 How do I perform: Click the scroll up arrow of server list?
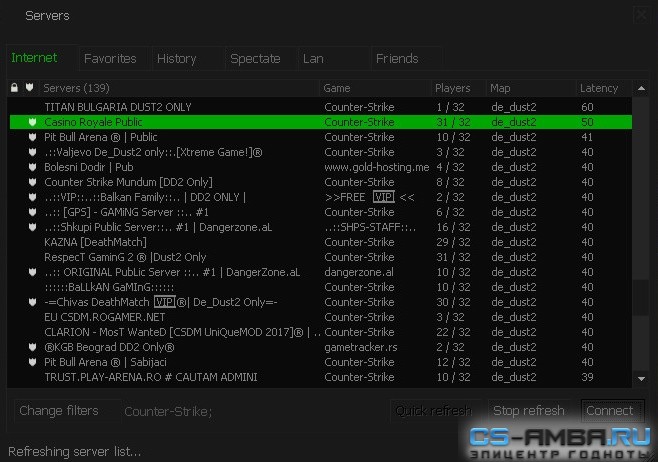coord(641,88)
